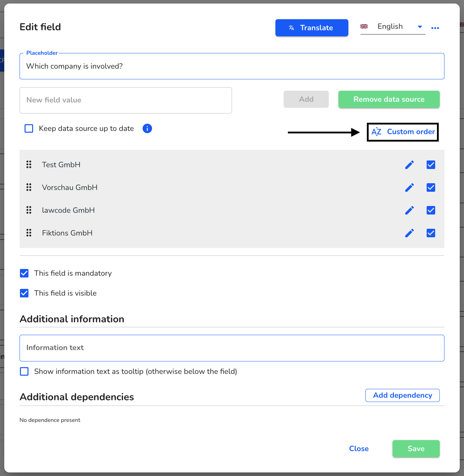Screen dimensions: 464x476
Task: Click Add dependency button
Action: pos(402,395)
